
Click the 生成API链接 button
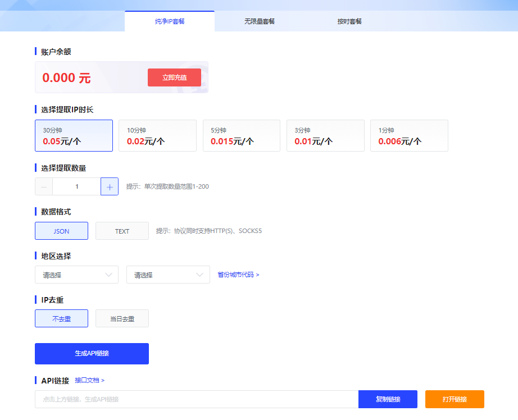pyautogui.click(x=92, y=354)
